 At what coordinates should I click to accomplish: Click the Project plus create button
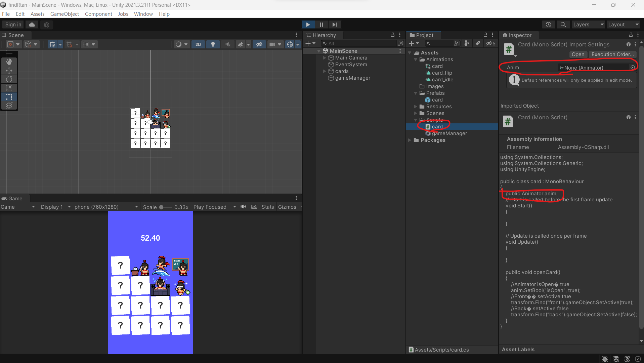coord(414,43)
